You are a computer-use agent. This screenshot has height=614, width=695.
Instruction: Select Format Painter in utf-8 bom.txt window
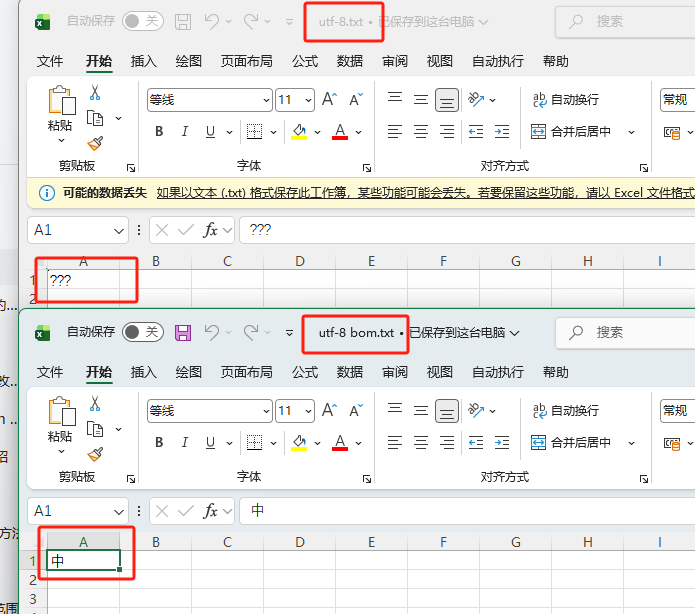[95, 454]
